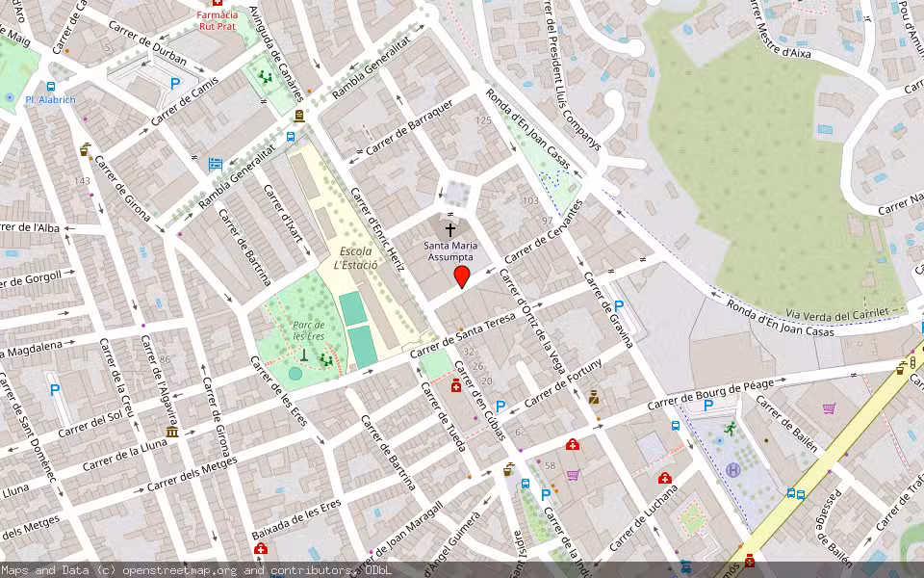The height and width of the screenshot is (578, 924).
Task: Open the memorial icon at the Rambla Generalitat junction
Action: [x=298, y=116]
